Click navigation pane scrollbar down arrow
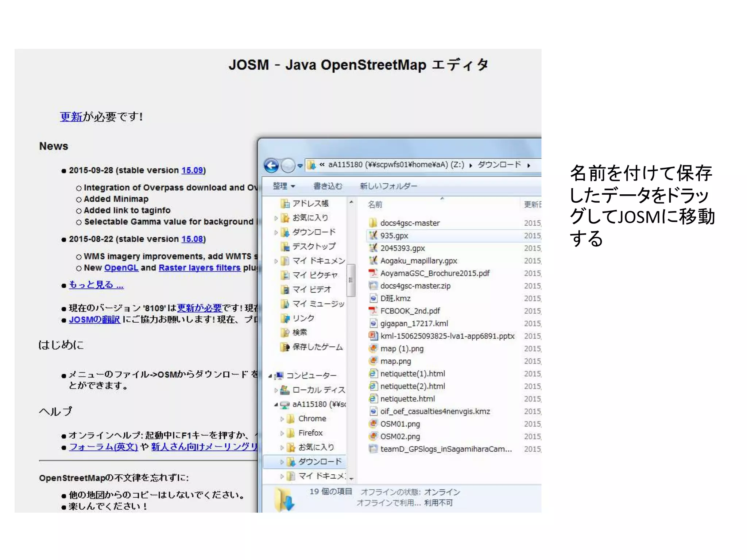 coord(351,479)
